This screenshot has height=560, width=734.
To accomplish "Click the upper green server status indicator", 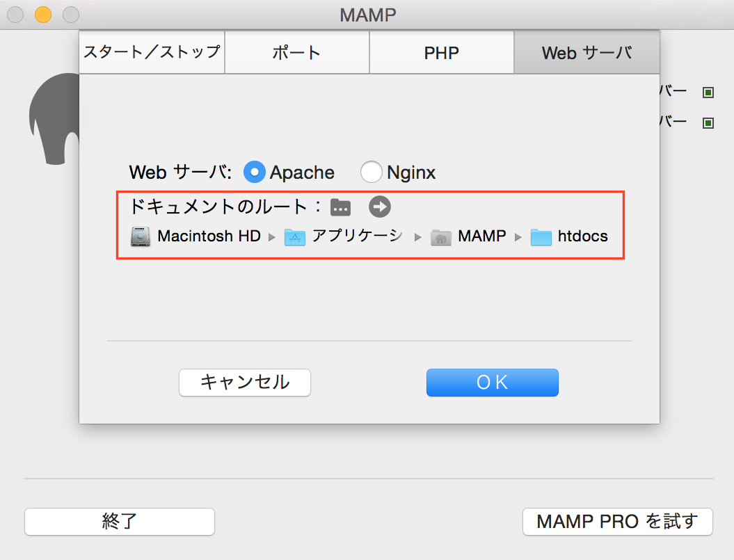I will [x=708, y=93].
